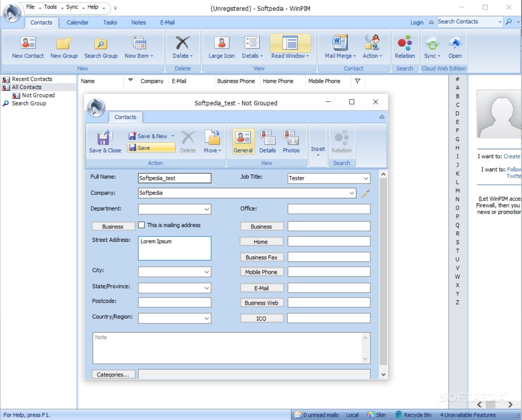Open the File menu
This screenshot has height=420, width=522.
(30, 7)
